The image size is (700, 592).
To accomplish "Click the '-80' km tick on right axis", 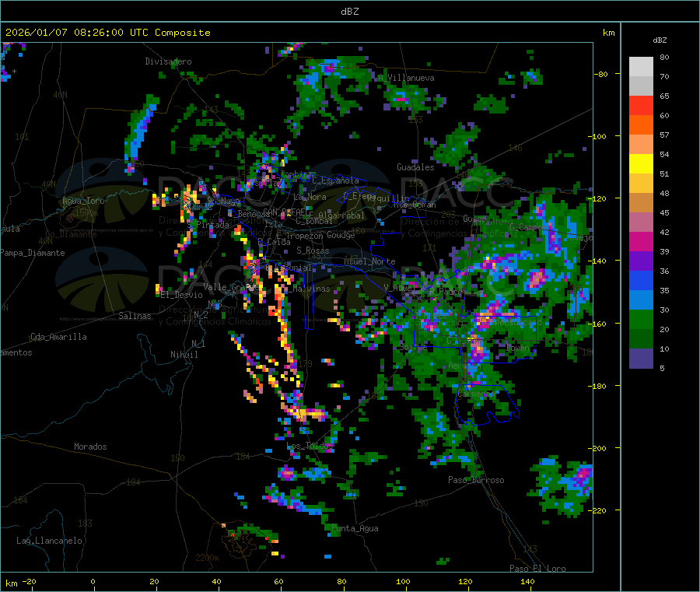I will pyautogui.click(x=601, y=74).
